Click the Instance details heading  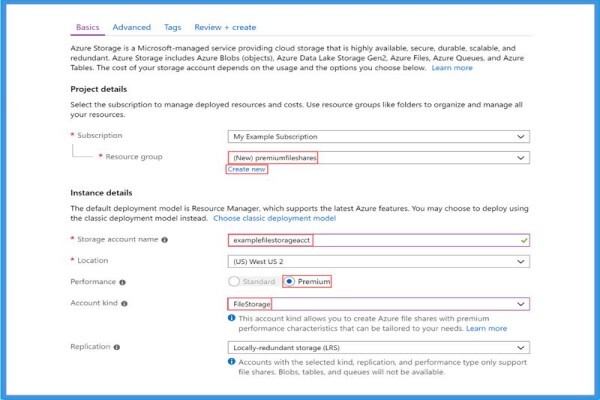click(x=101, y=193)
